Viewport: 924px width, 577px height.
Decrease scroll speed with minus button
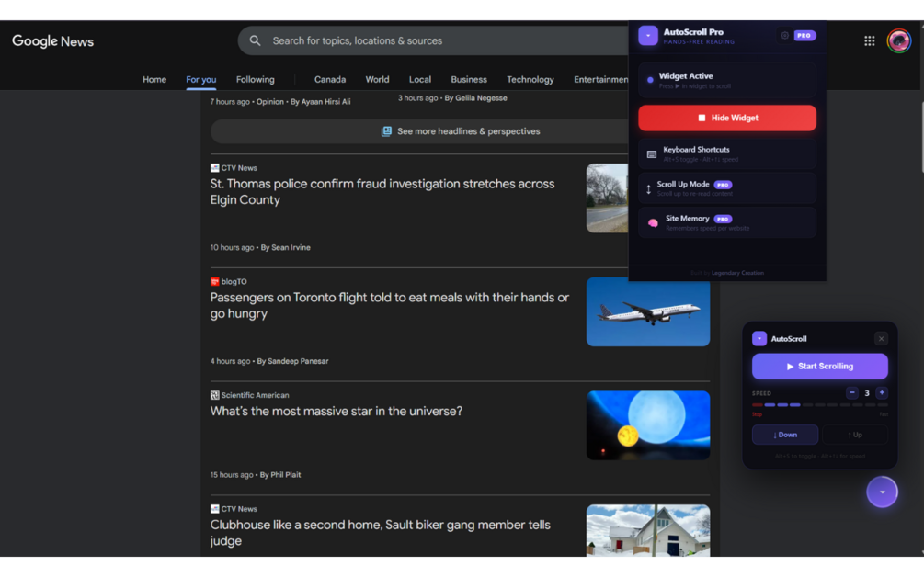852,392
